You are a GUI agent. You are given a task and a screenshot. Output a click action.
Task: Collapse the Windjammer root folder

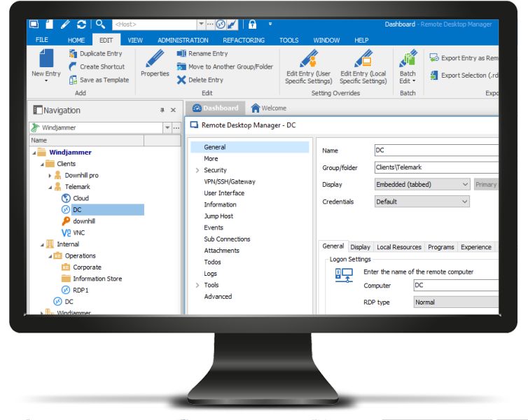click(34, 153)
